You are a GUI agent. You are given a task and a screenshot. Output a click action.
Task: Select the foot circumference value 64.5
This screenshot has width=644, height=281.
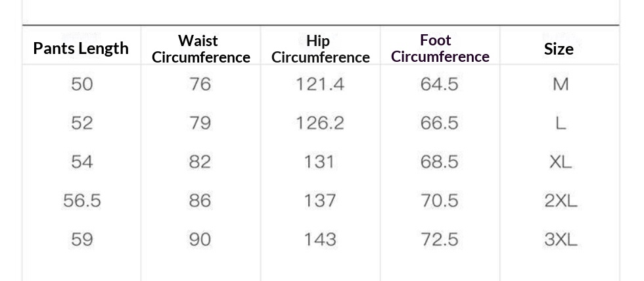(x=439, y=84)
